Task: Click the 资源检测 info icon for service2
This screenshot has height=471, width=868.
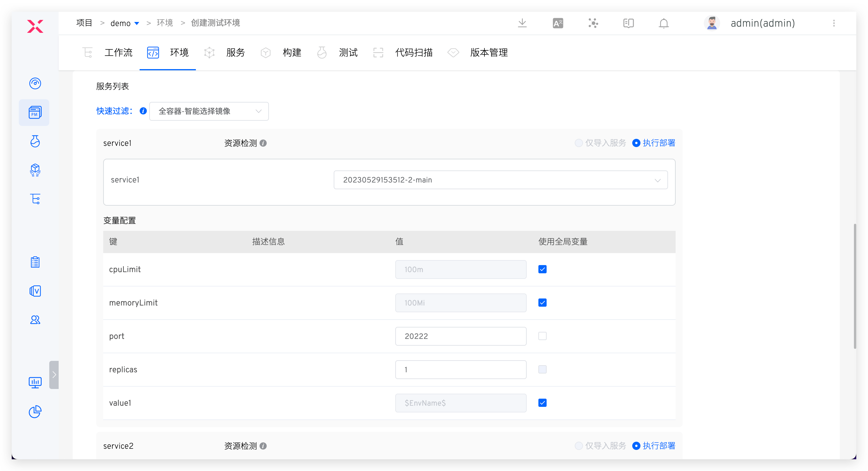Action: tap(263, 446)
